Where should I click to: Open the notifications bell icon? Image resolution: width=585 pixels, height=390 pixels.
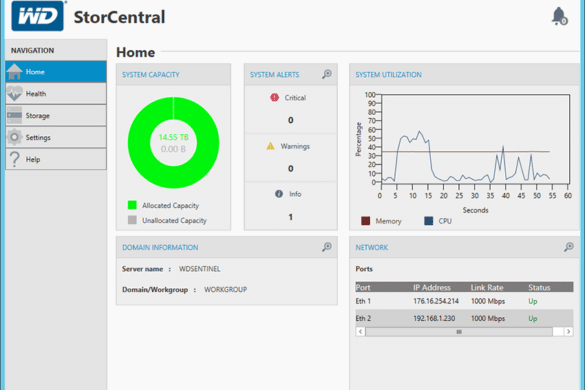point(559,16)
